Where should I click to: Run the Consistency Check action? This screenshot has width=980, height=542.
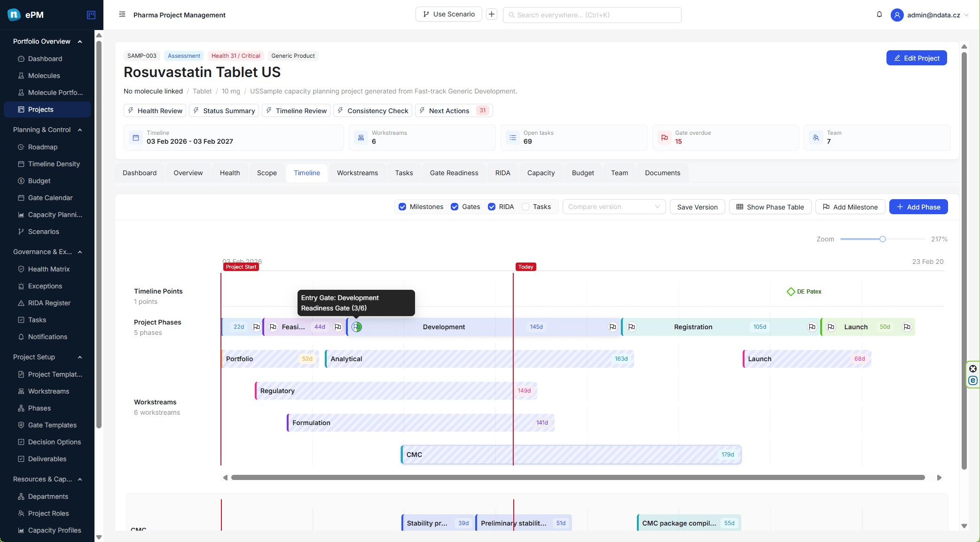point(373,110)
